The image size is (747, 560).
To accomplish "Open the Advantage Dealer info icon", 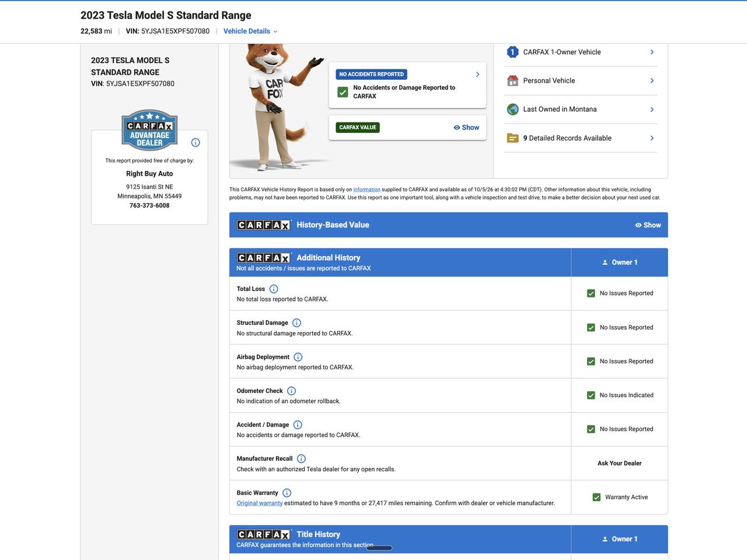I will (x=196, y=142).
